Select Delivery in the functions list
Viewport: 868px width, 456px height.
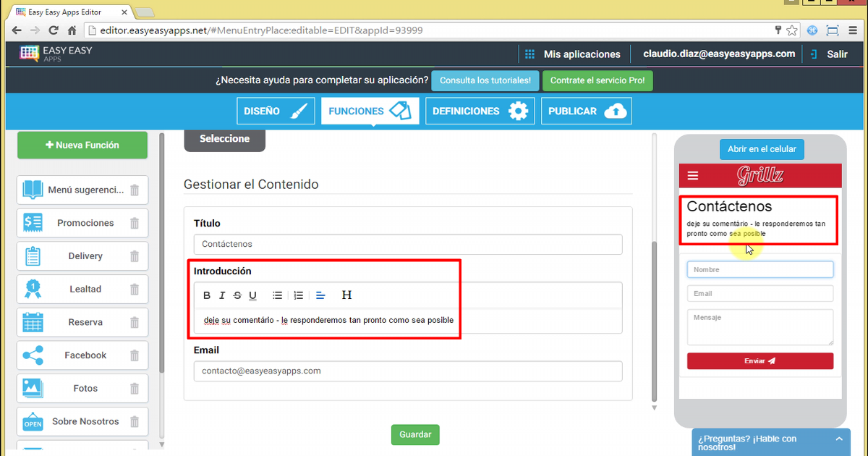(x=85, y=256)
